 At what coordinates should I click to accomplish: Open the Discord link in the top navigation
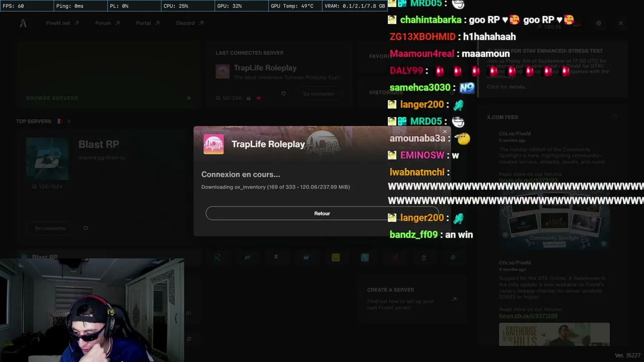tap(189, 23)
